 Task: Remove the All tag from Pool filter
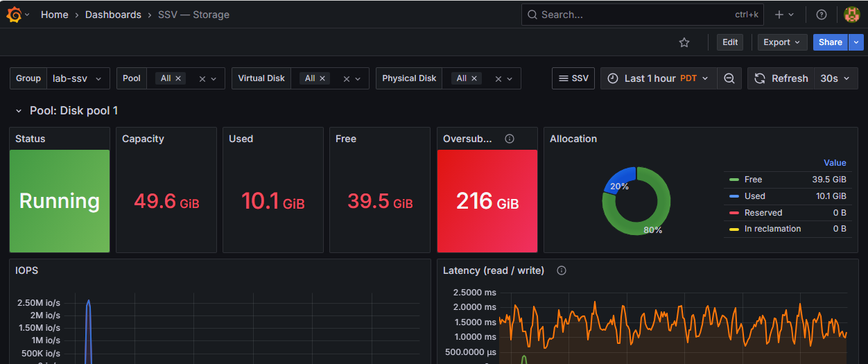[x=178, y=78]
